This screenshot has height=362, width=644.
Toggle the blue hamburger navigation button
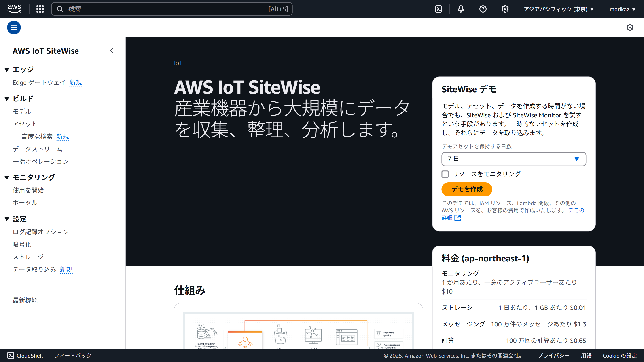(x=14, y=27)
